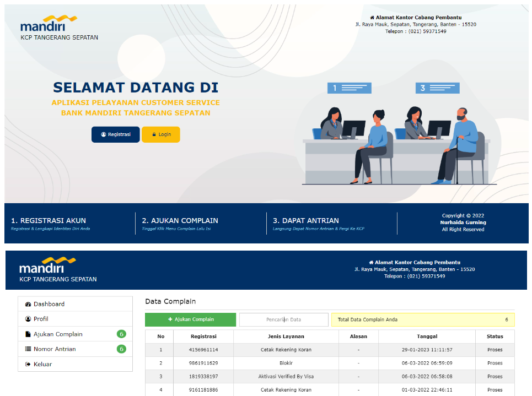This screenshot has height=396, width=532.
Task: Click the list icon beside Nomor Antrian
Action: pyautogui.click(x=28, y=349)
